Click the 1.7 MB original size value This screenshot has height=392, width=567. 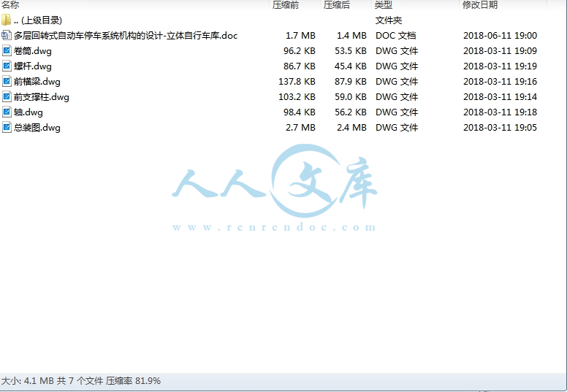tap(300, 36)
